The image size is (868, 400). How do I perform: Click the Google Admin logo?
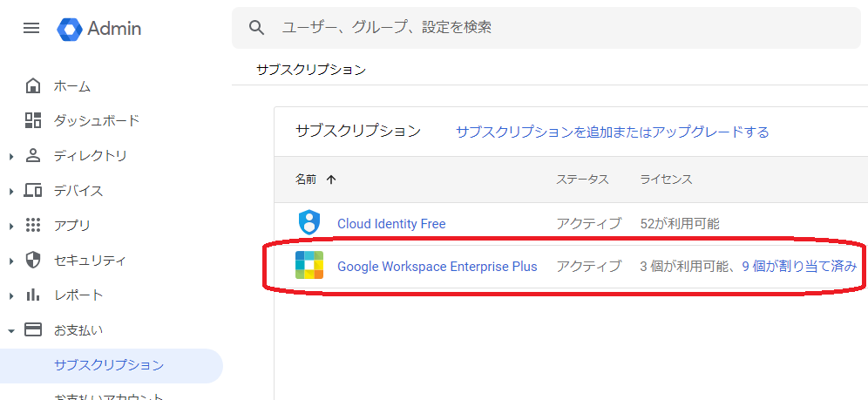[x=70, y=28]
